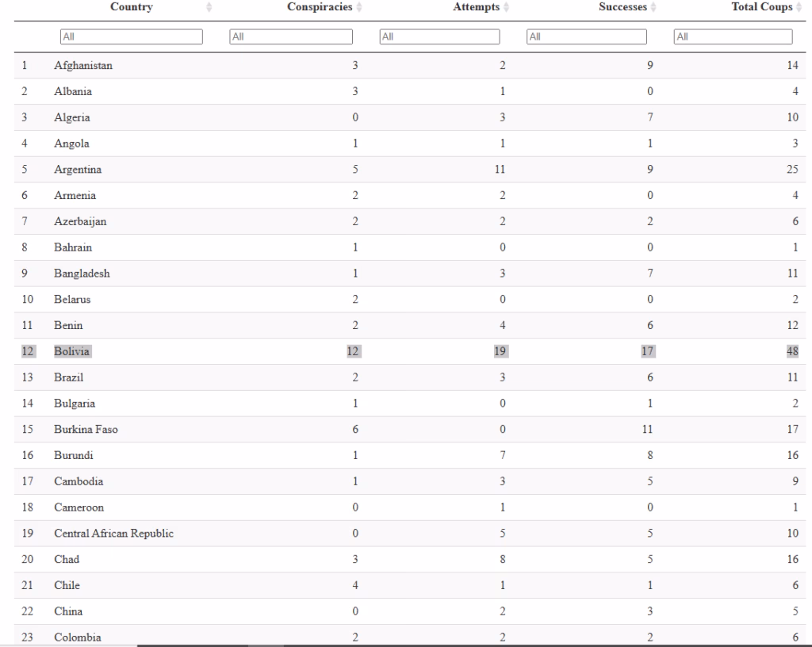Focus the Country column filter box
This screenshot has height=647, width=812.
coord(132,36)
